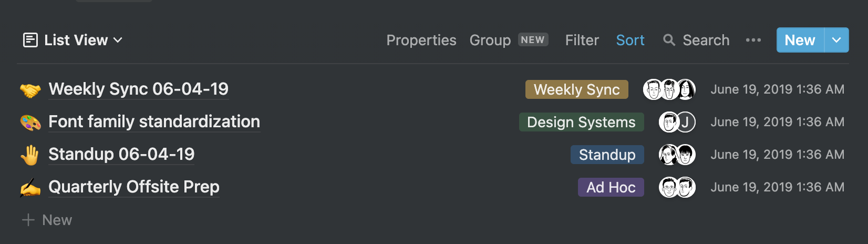This screenshot has width=868, height=244.
Task: Click the purple Ad Hoc tag
Action: [x=611, y=187]
